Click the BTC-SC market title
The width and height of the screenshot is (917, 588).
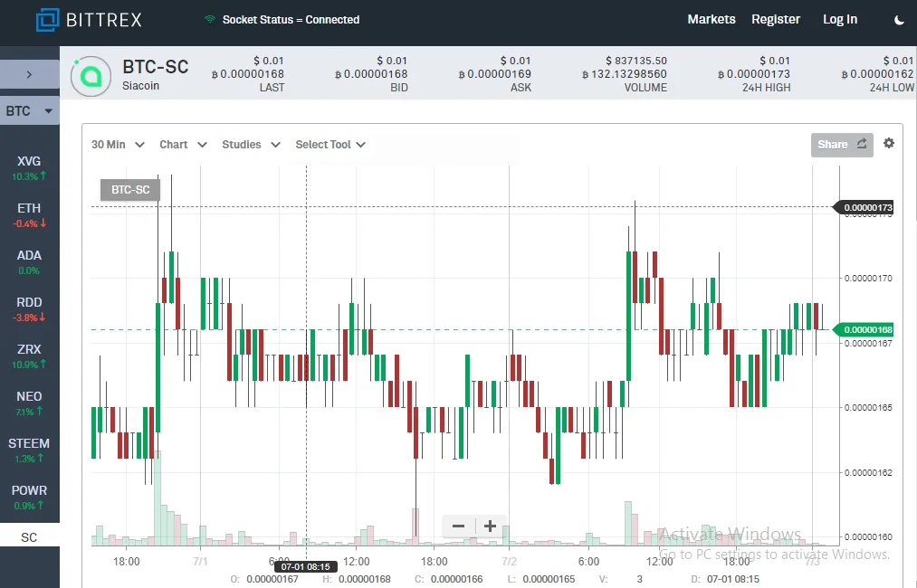[x=156, y=67]
